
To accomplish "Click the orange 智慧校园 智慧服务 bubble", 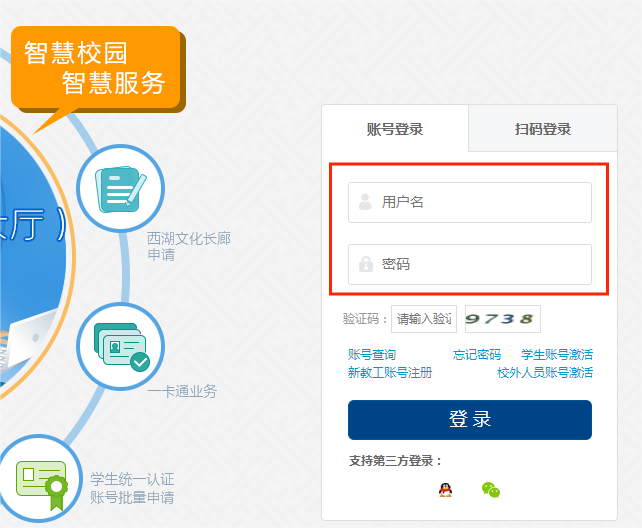I will click(x=98, y=70).
